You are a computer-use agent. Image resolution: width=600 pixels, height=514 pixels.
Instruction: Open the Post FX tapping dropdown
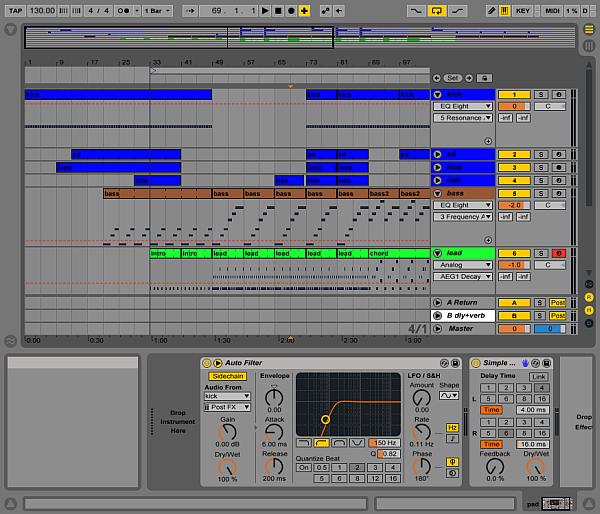tap(227, 407)
